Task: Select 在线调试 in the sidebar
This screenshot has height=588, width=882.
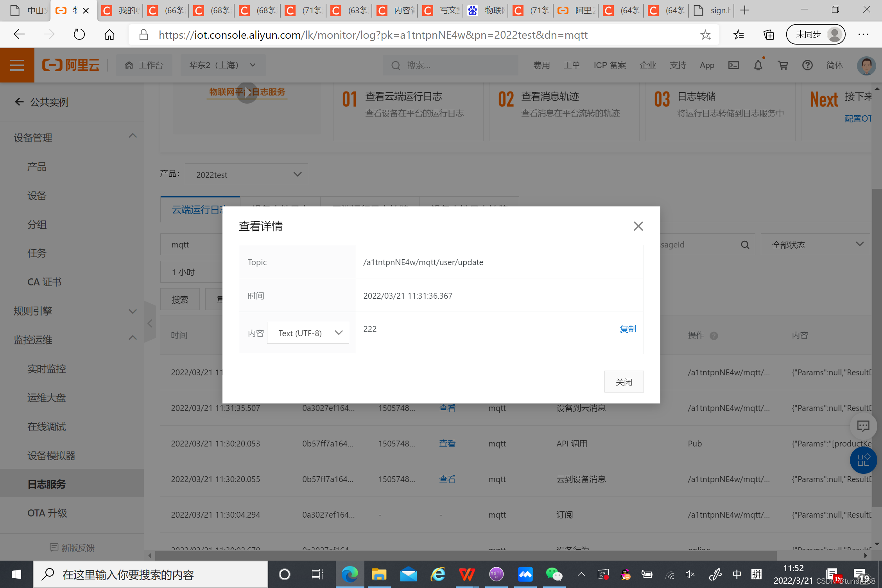Action: (47, 427)
